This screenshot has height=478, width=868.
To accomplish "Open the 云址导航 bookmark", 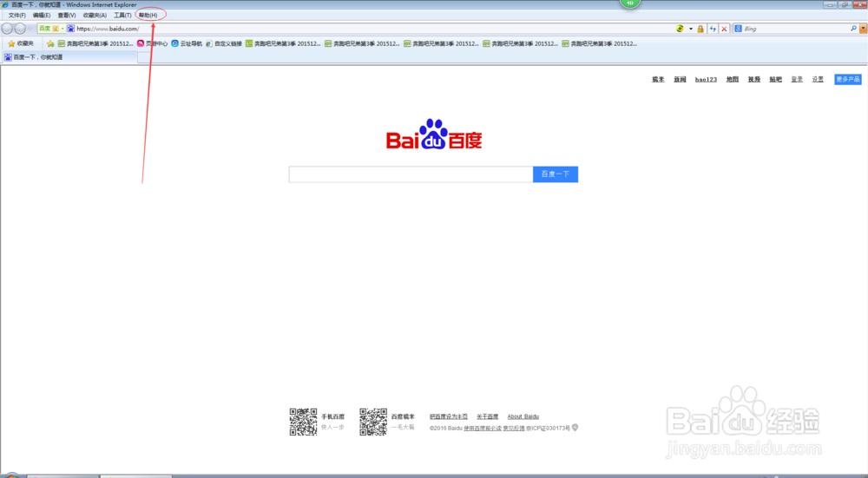I will (x=187, y=43).
